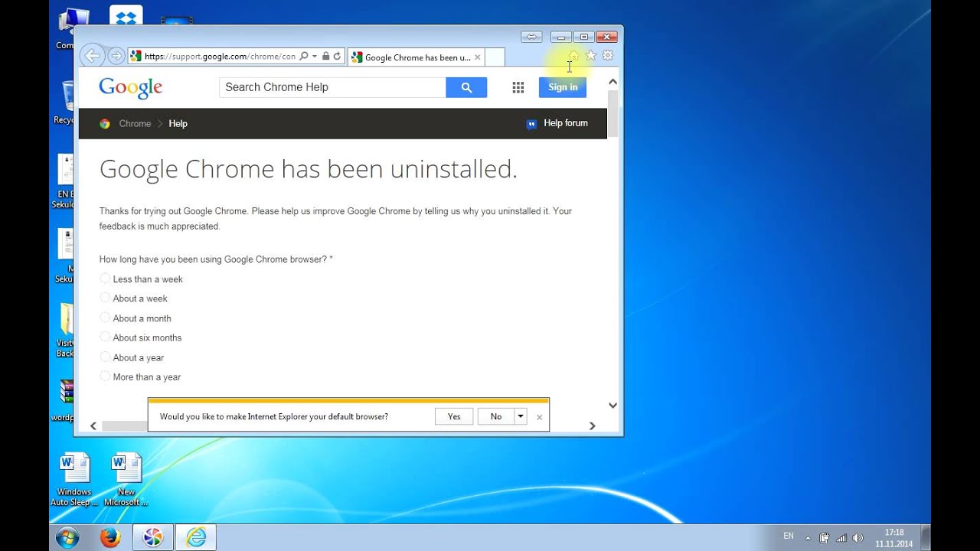Click the Sign in button
Screen dimensions: 980x551
pos(563,87)
